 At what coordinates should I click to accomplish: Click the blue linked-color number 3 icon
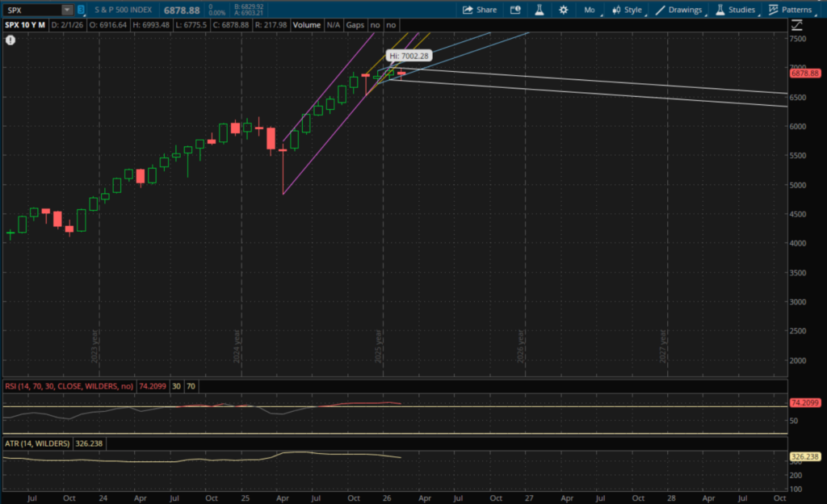[81, 10]
